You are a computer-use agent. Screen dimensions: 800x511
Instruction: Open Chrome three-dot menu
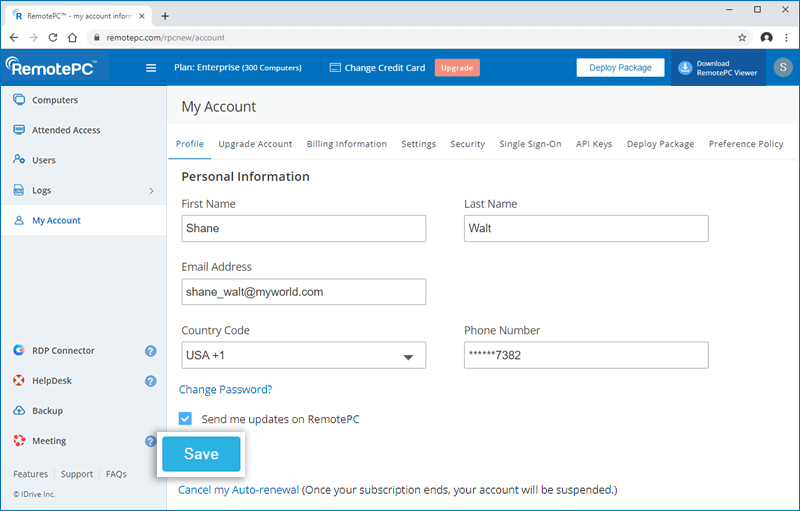pyautogui.click(x=786, y=37)
